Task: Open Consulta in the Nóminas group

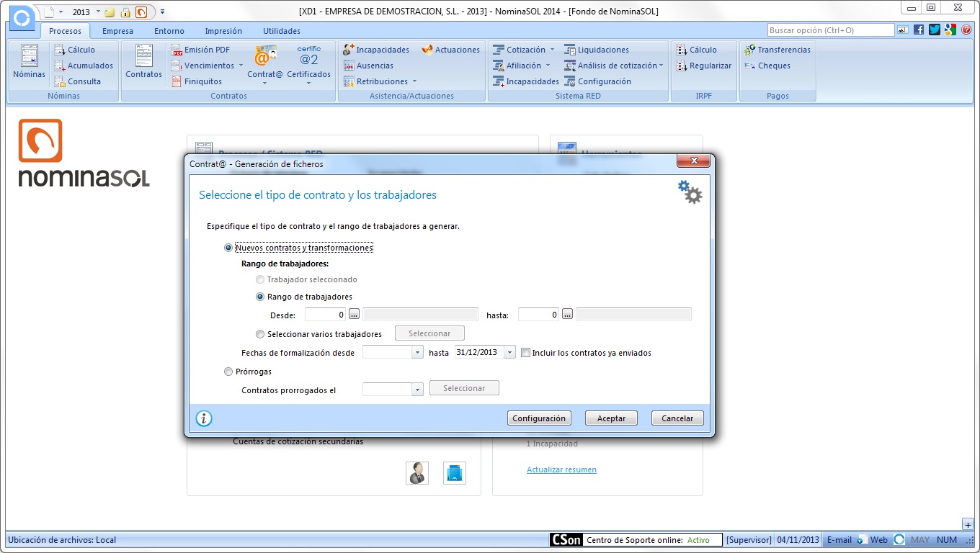Action: click(x=77, y=81)
